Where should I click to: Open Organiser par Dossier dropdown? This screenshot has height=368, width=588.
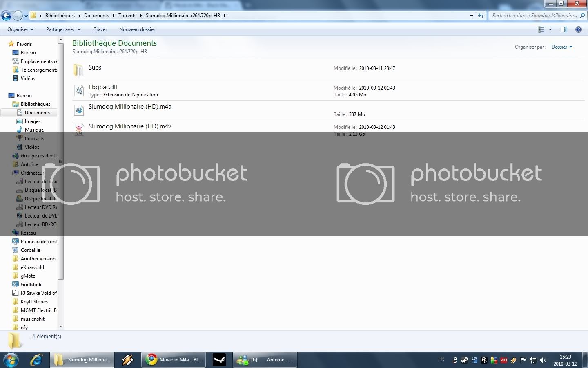coord(562,47)
